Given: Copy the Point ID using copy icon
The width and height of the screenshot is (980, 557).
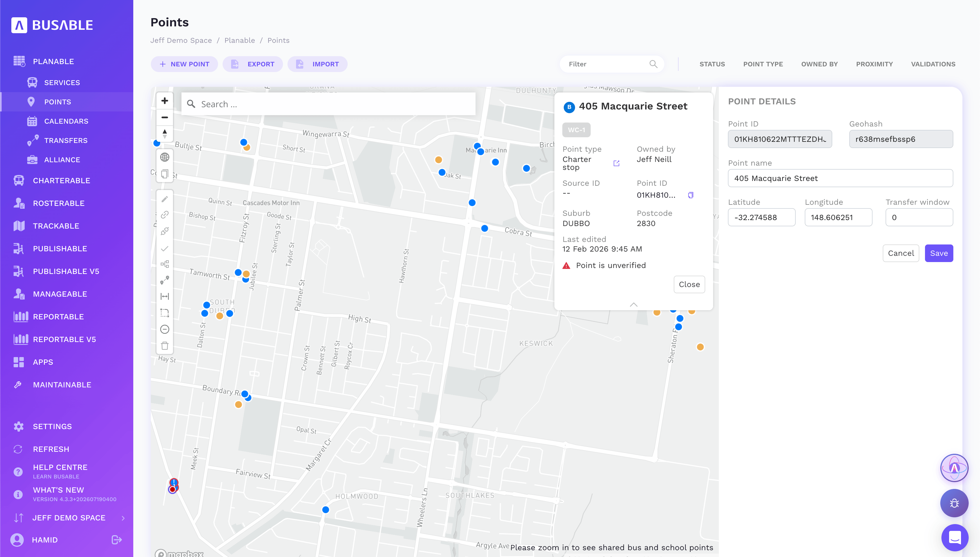Looking at the screenshot, I should tap(691, 195).
